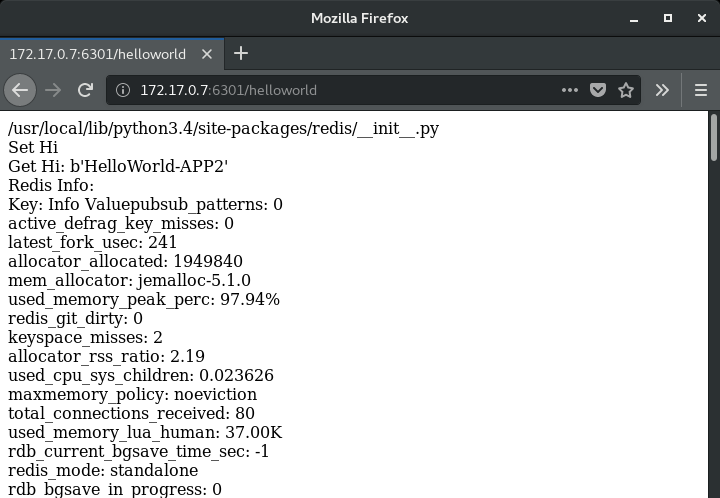720x498 pixels.
Task: Go back to the previous page
Action: tap(20, 90)
